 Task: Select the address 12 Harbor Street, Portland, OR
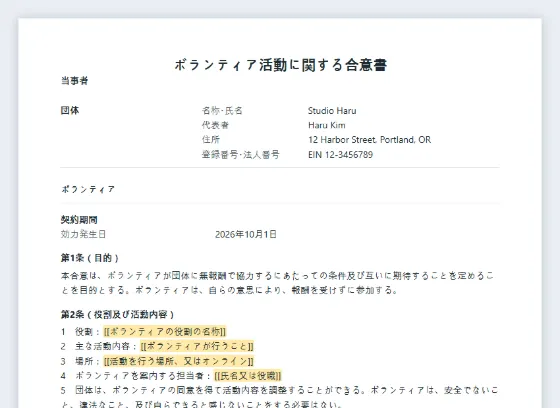[x=370, y=140]
